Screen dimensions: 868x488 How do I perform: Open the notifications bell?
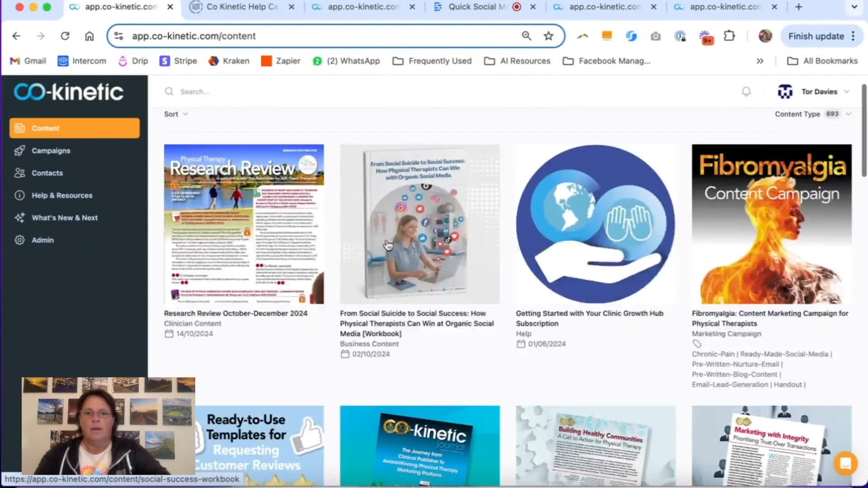click(746, 92)
